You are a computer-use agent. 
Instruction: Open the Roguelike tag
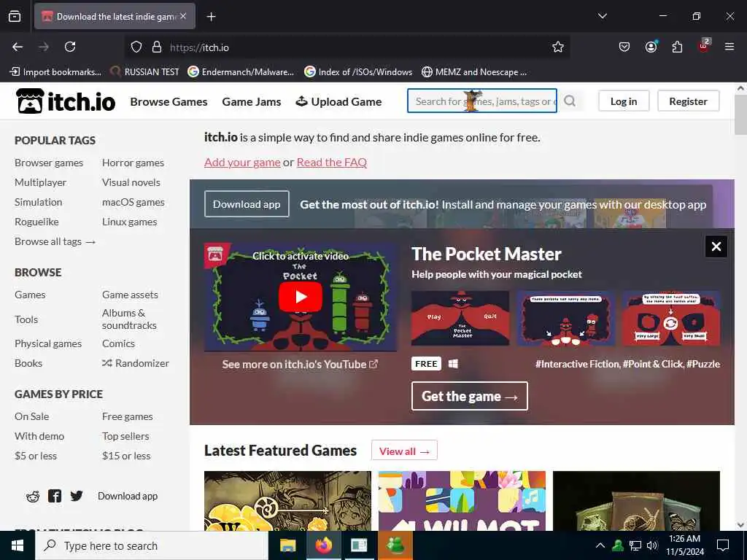[36, 222]
